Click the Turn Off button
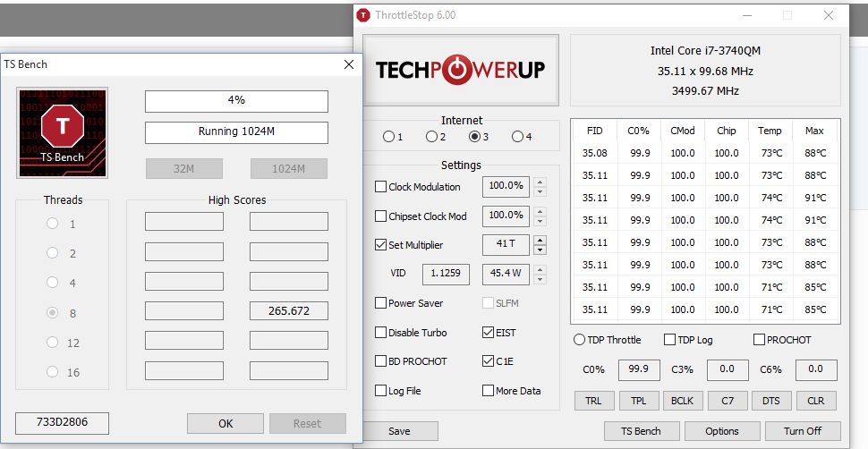The width and height of the screenshot is (868, 449). 803,431
